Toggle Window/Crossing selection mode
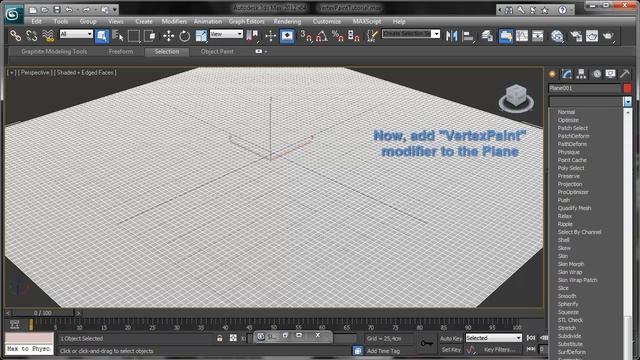The height and width of the screenshot is (360, 640). point(150,36)
